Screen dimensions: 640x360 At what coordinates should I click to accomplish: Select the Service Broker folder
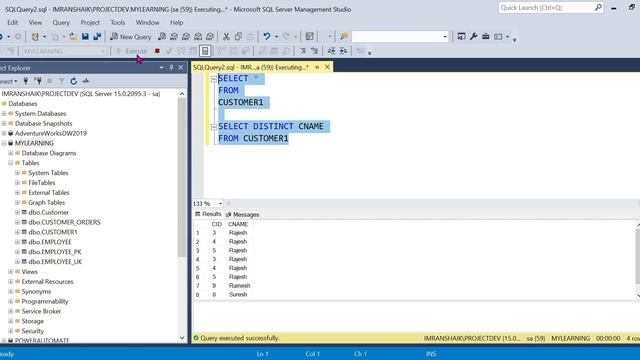41,311
